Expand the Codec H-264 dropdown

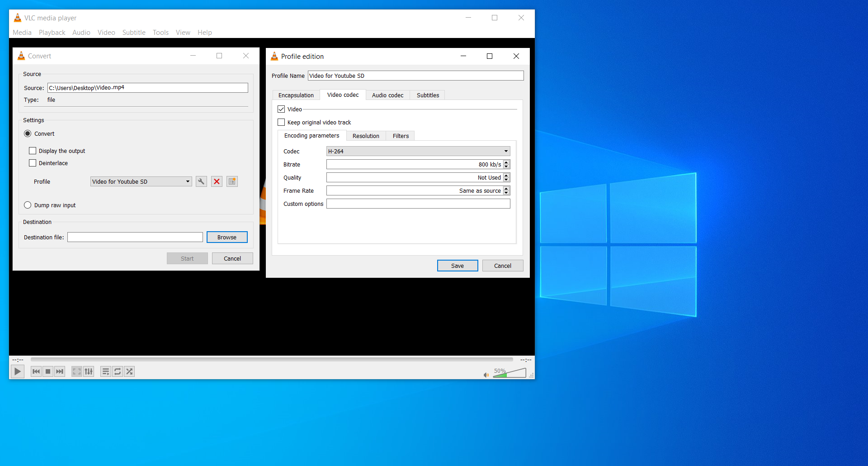[418, 151]
